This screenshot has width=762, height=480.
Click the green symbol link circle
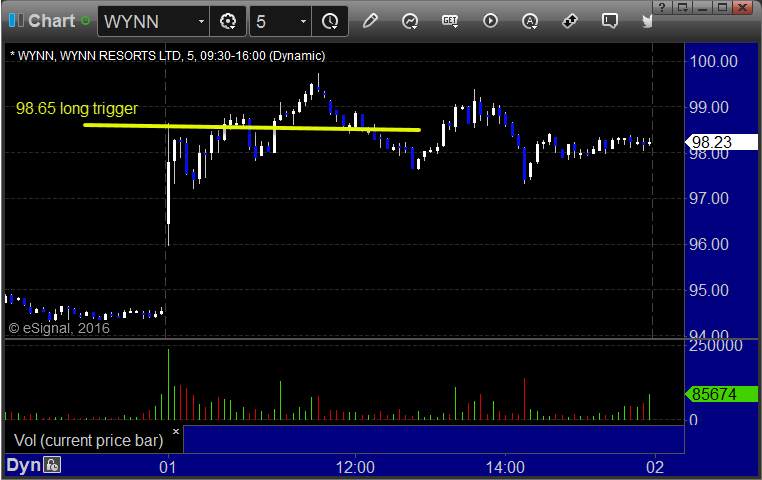(x=86, y=21)
